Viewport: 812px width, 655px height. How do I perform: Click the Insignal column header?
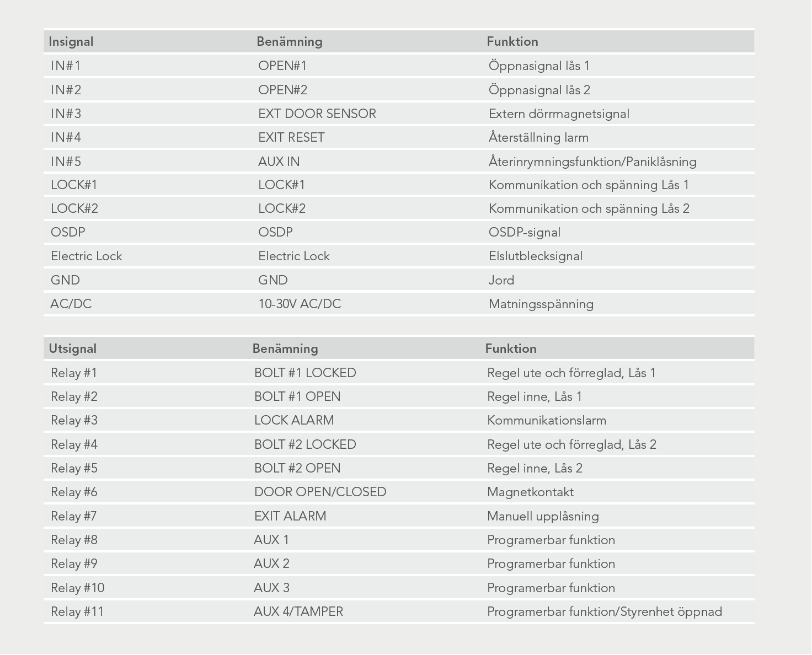[x=71, y=41]
